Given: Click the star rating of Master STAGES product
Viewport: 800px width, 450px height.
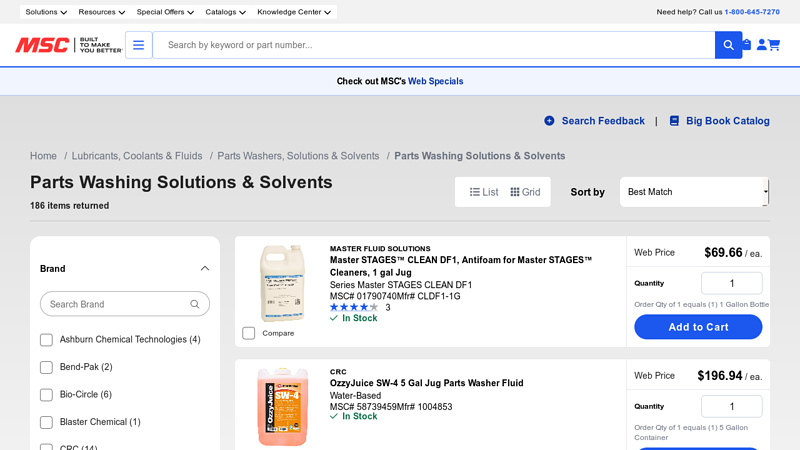Looking at the screenshot, I should pos(354,307).
